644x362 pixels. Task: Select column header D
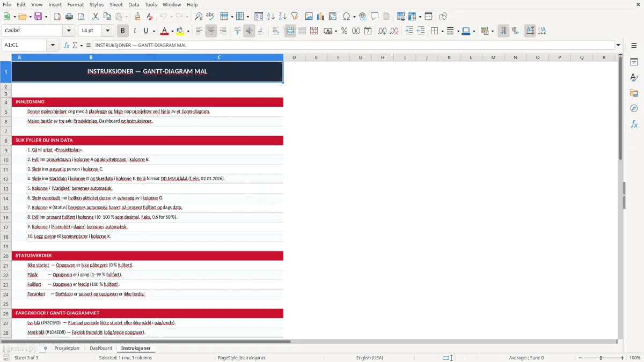(x=294, y=57)
